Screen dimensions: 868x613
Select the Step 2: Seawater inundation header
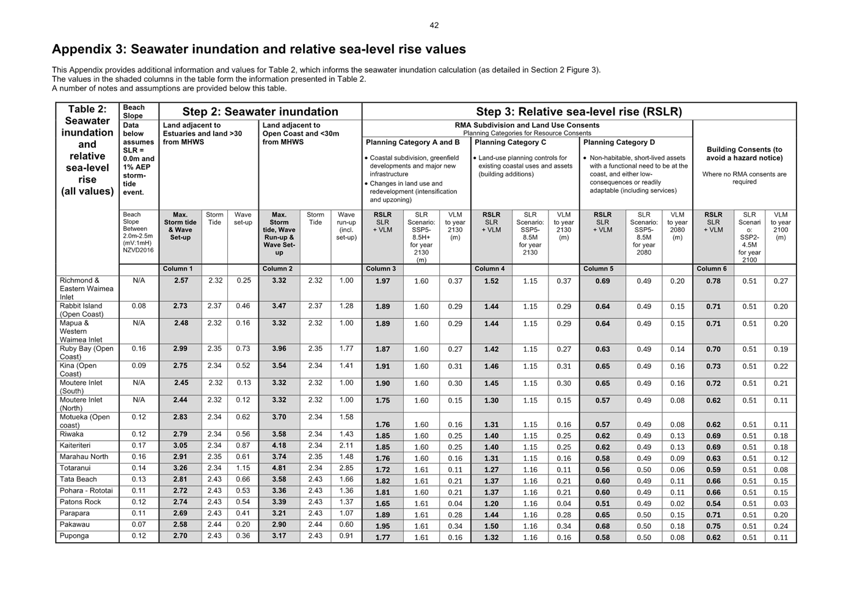260,112
